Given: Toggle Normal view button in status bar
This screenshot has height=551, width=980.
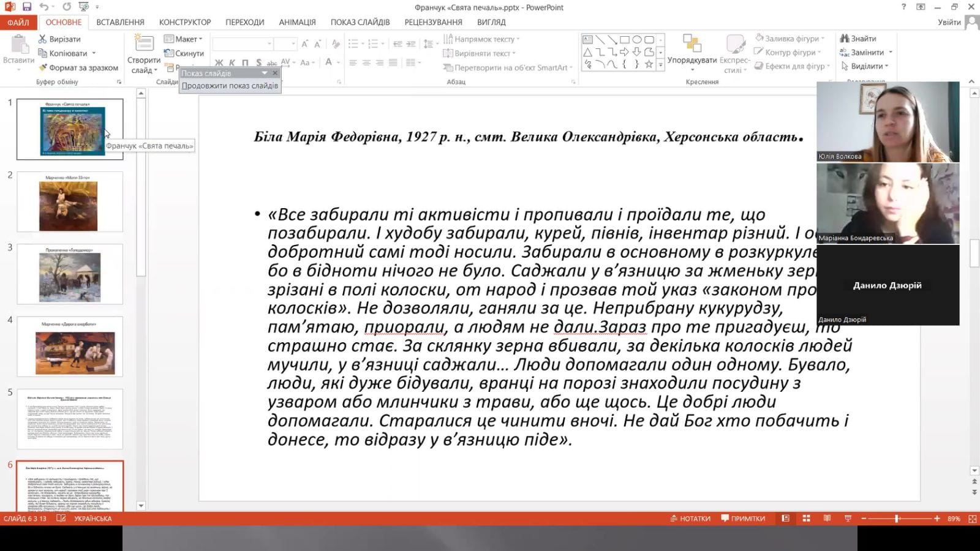Looking at the screenshot, I should tap(785, 519).
